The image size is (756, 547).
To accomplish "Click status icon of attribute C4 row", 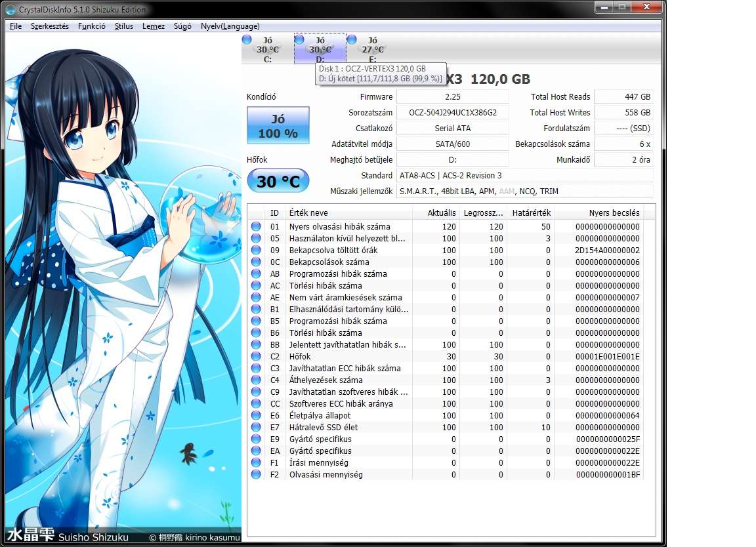I will [256, 380].
